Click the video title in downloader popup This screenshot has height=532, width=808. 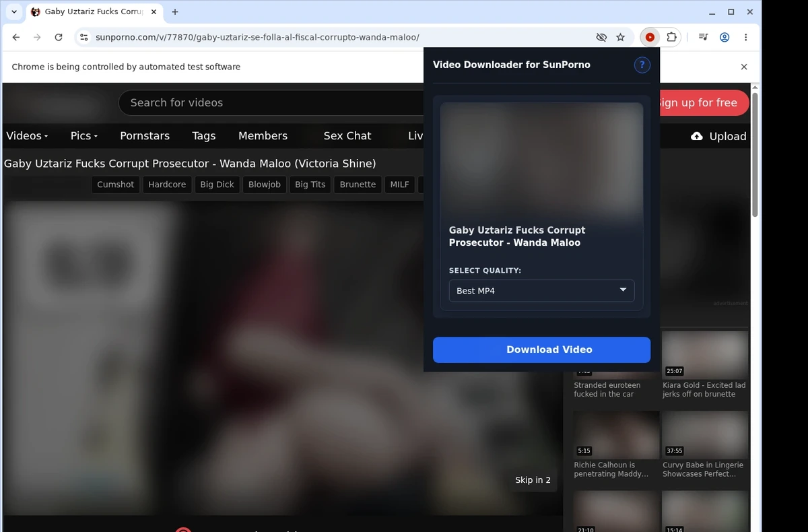coord(516,236)
